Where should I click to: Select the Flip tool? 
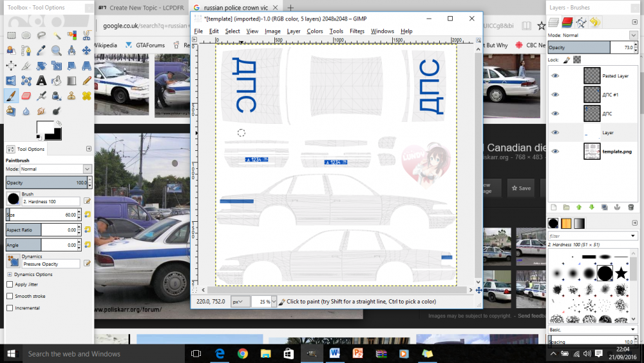(11, 81)
